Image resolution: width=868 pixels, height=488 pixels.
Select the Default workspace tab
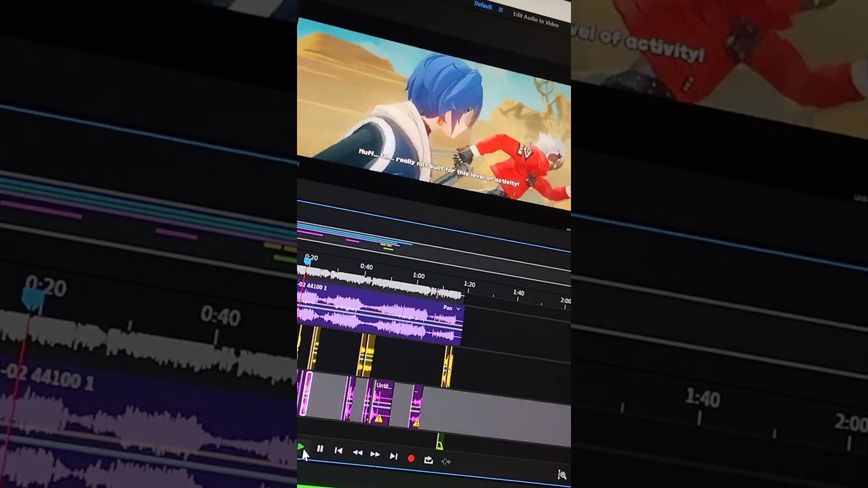click(x=483, y=5)
